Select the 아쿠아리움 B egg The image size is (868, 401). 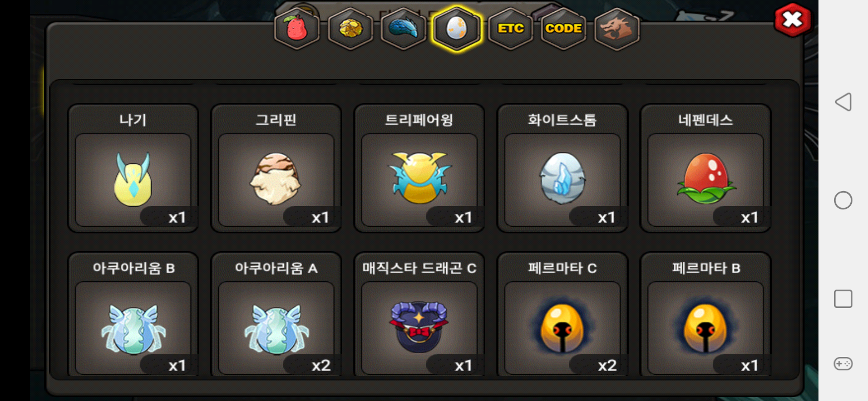(133, 315)
